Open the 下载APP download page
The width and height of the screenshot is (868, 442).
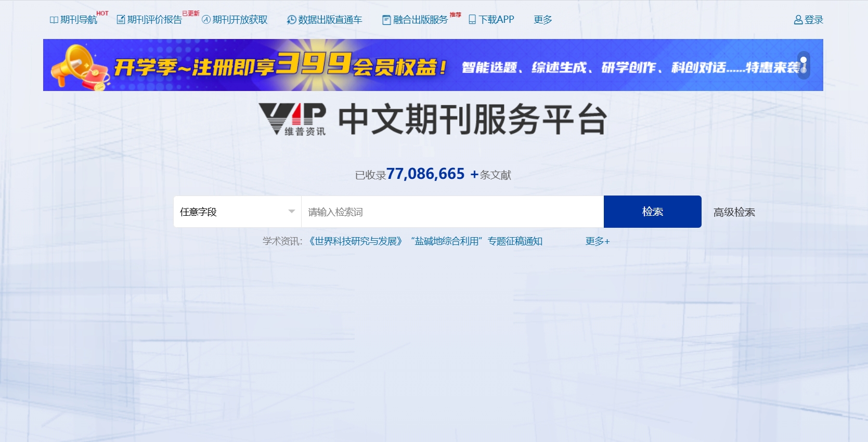point(496,20)
